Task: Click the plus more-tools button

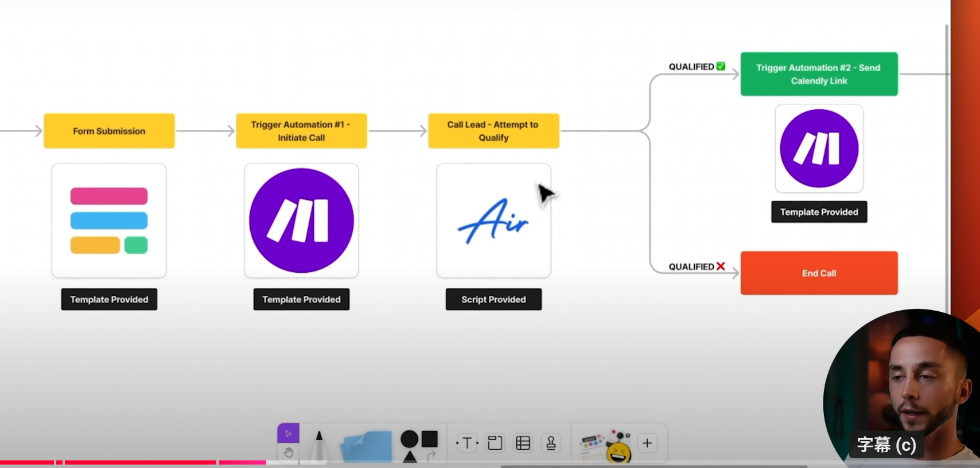Action: point(647,443)
